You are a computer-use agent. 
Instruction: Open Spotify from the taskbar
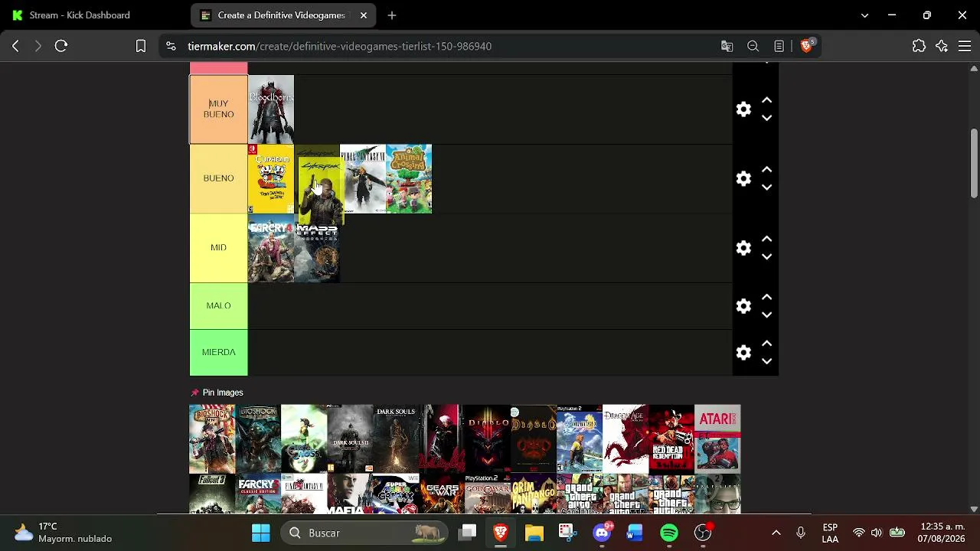point(669,533)
